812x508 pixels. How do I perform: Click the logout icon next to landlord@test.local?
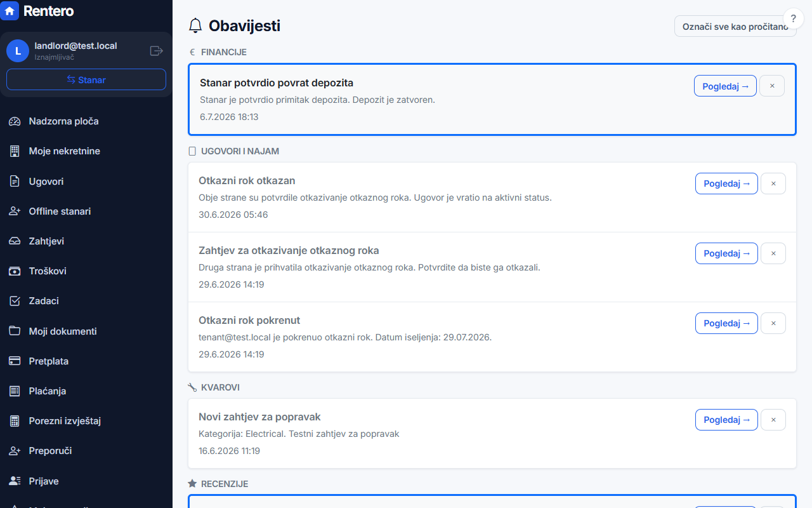[156, 51]
